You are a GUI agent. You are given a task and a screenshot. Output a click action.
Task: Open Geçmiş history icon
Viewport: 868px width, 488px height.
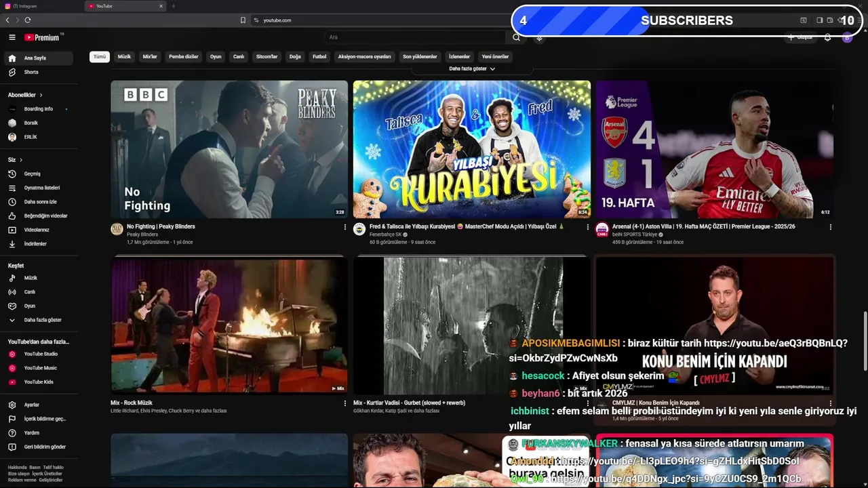[x=12, y=174]
